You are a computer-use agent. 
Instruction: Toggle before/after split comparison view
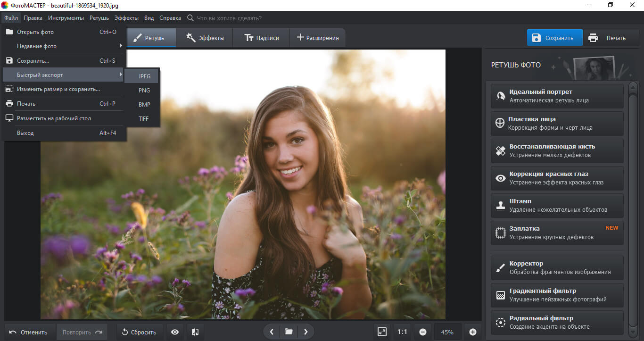(x=195, y=332)
